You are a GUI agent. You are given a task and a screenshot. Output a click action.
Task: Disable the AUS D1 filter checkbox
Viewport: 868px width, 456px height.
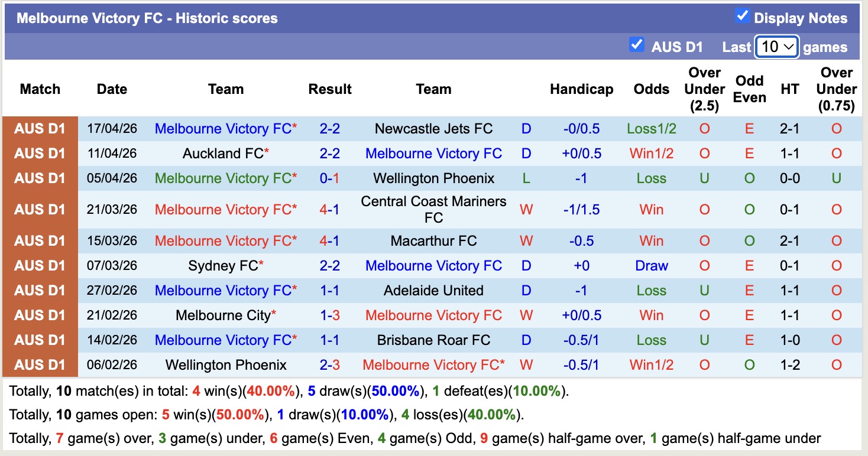tap(637, 44)
